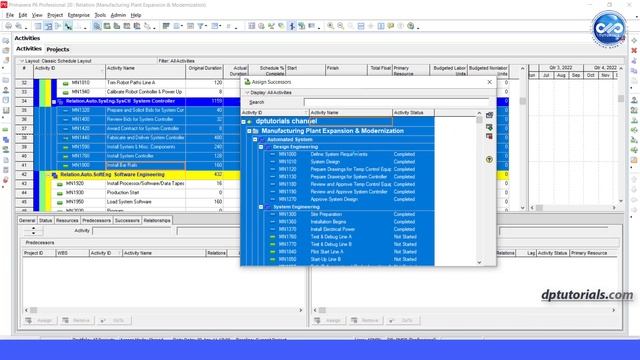Open the Tools menu

pyautogui.click(x=100, y=15)
